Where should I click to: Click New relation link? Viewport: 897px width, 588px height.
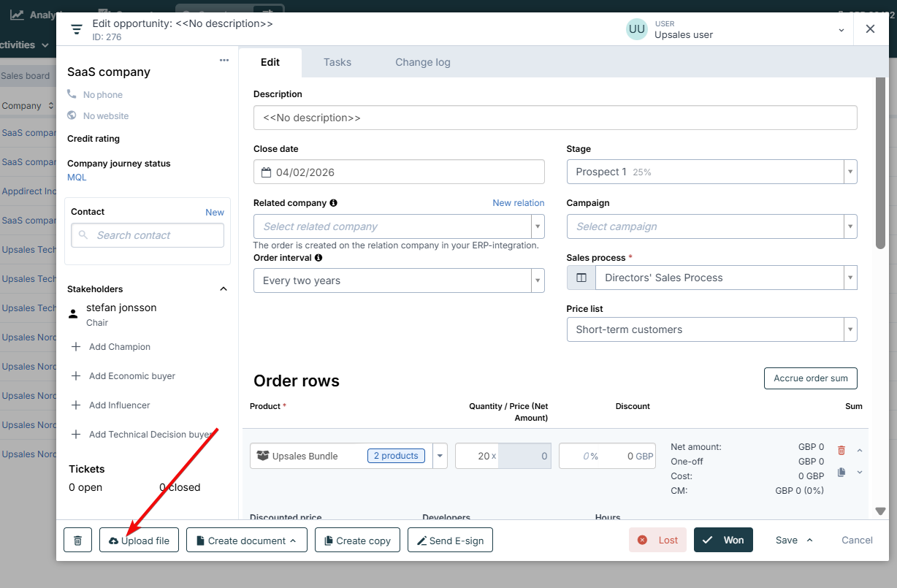pos(519,203)
